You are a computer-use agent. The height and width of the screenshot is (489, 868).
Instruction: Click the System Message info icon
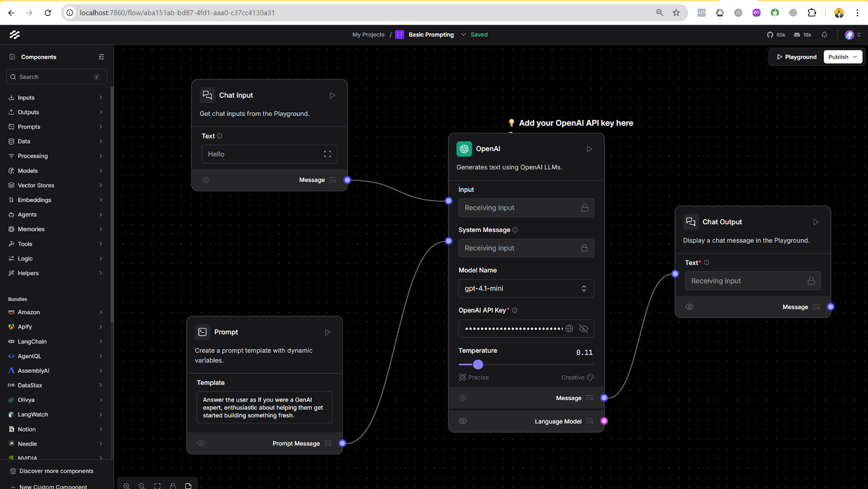click(x=515, y=230)
